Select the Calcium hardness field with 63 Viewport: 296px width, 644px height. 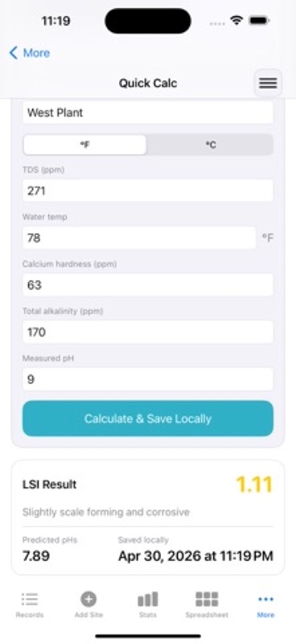[x=148, y=285]
